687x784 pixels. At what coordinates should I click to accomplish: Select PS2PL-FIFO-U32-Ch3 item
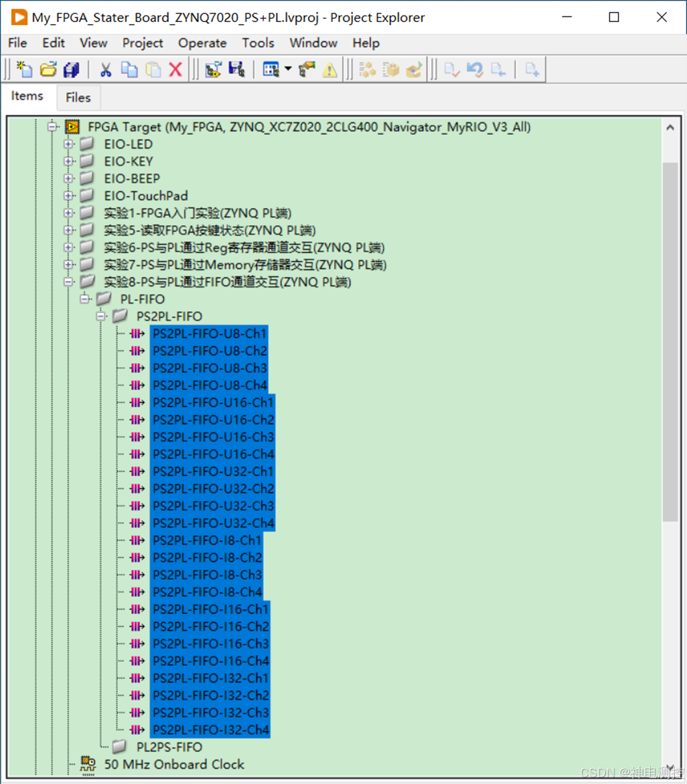213,506
